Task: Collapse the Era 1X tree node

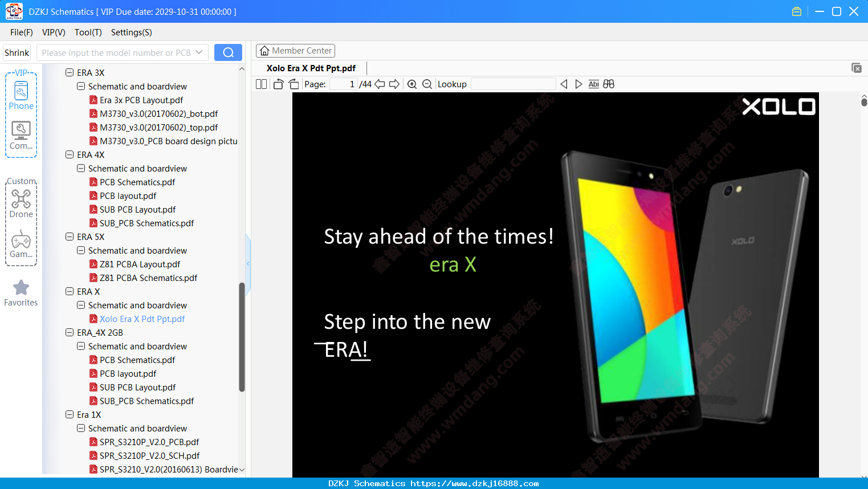Action: (x=70, y=414)
